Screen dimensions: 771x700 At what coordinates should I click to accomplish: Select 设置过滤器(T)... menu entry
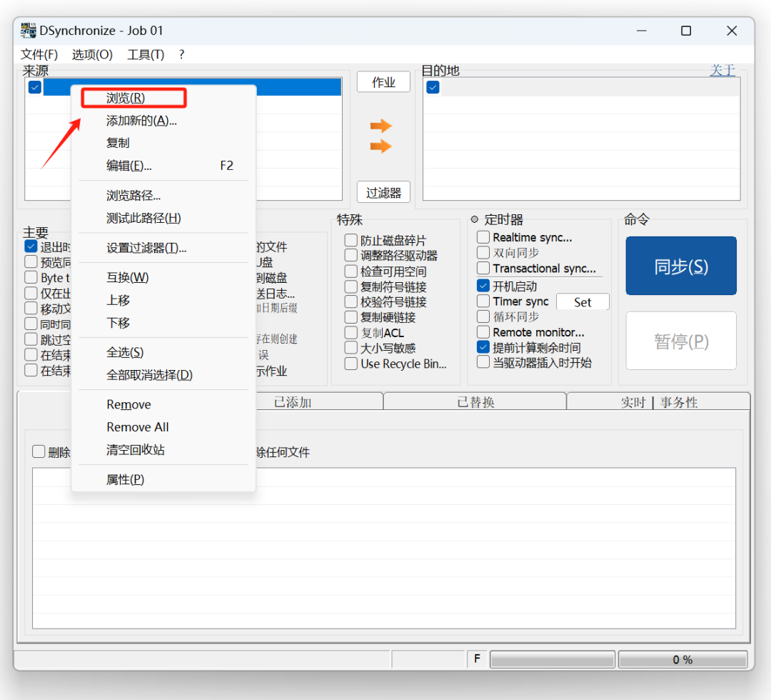pos(146,248)
